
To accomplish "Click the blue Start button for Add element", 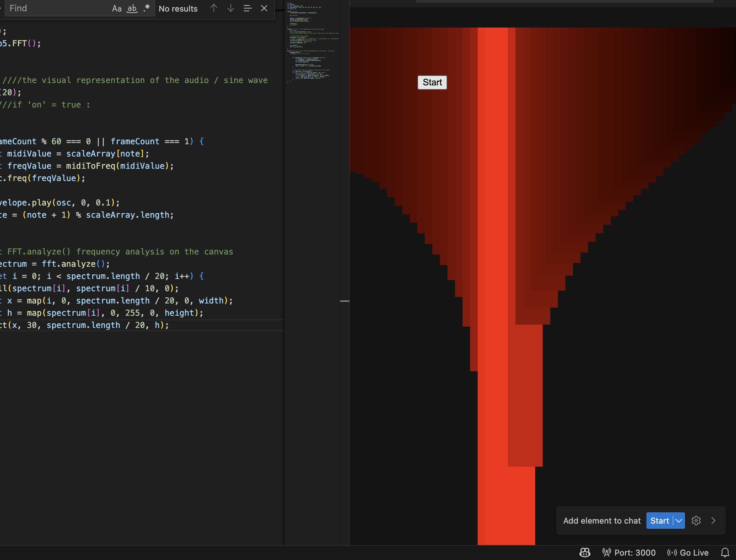I will (659, 521).
